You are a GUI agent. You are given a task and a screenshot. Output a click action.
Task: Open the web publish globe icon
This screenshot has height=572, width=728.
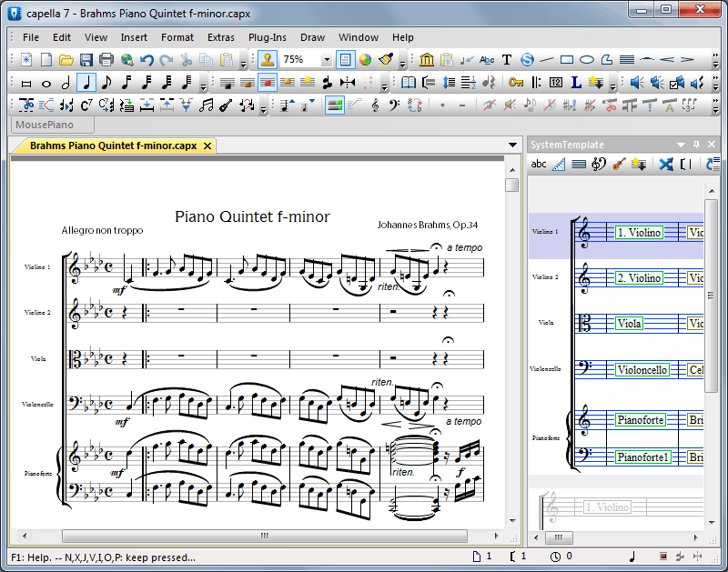(x=126, y=60)
